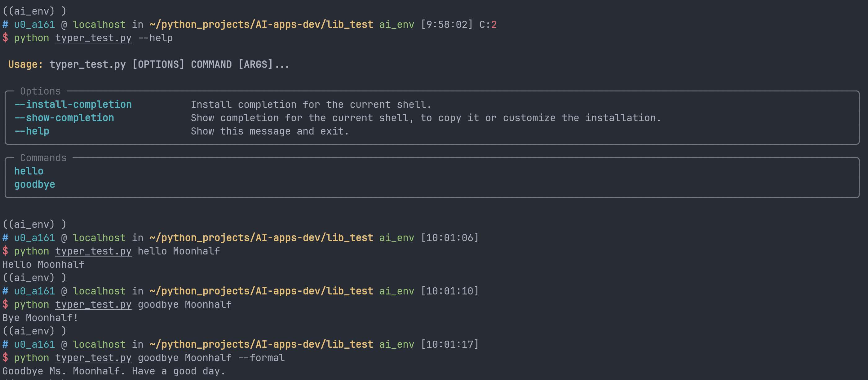Click the hello command in Commands box
The image size is (868, 380).
tap(29, 171)
